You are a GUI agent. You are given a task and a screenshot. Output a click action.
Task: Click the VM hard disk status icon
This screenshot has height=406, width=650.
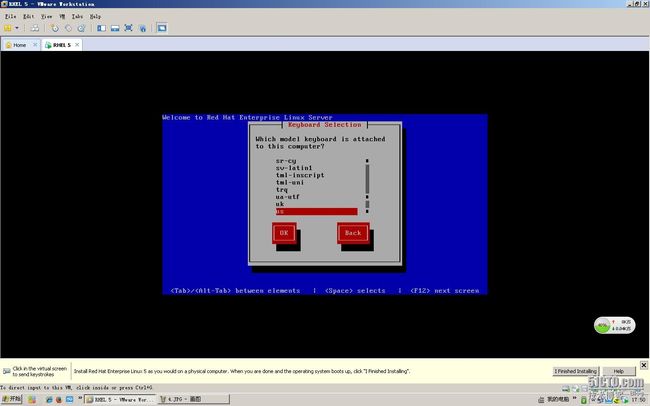tap(566, 389)
